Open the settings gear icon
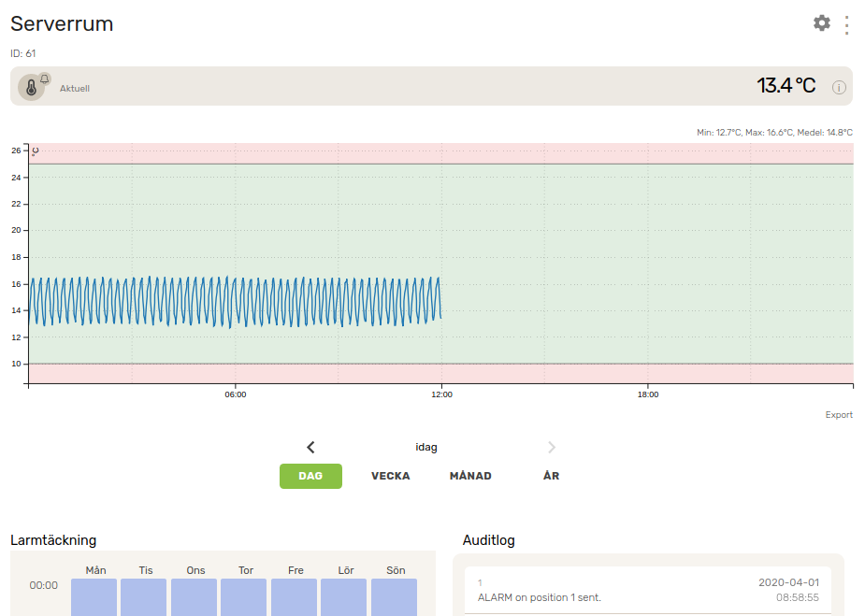This screenshot has width=865, height=616. click(821, 23)
